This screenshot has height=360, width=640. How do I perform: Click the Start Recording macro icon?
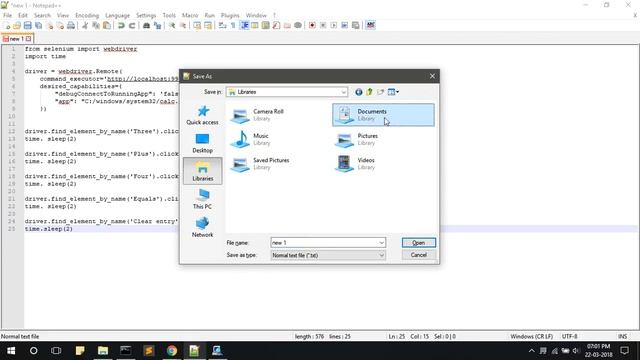click(312, 25)
